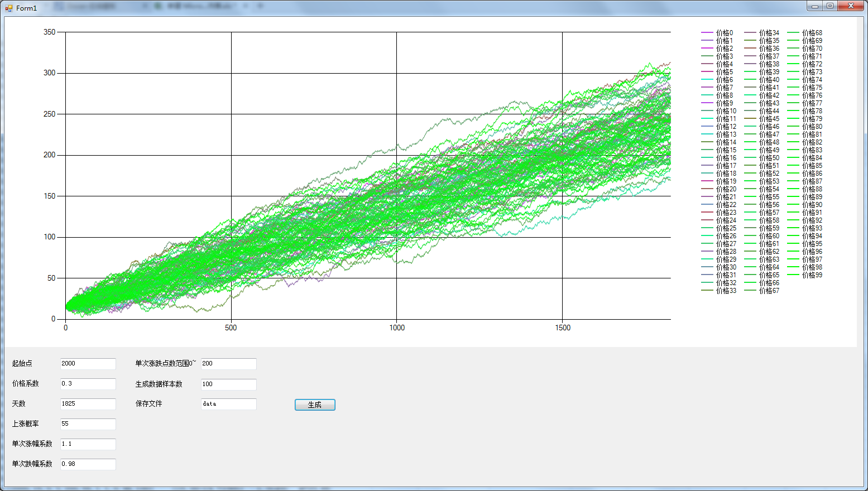Click the 上涨概率 label
This screenshot has height=491, width=868.
pyautogui.click(x=26, y=423)
